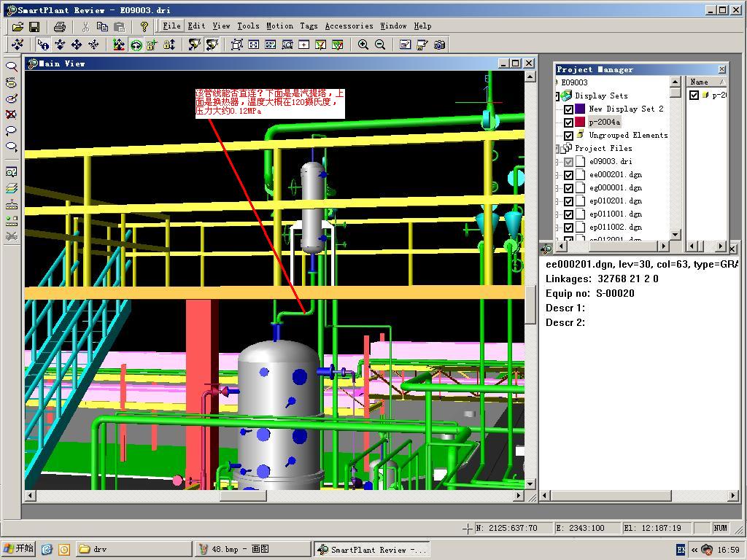This screenshot has width=747, height=560.
Task: Toggle the p-2004a display set checkbox
Action: 568,122
